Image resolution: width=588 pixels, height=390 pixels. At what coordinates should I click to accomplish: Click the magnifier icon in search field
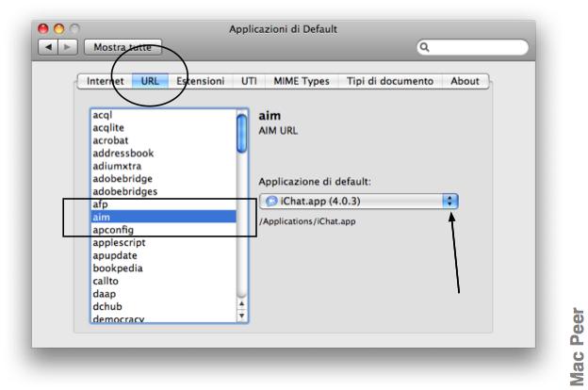(x=424, y=47)
